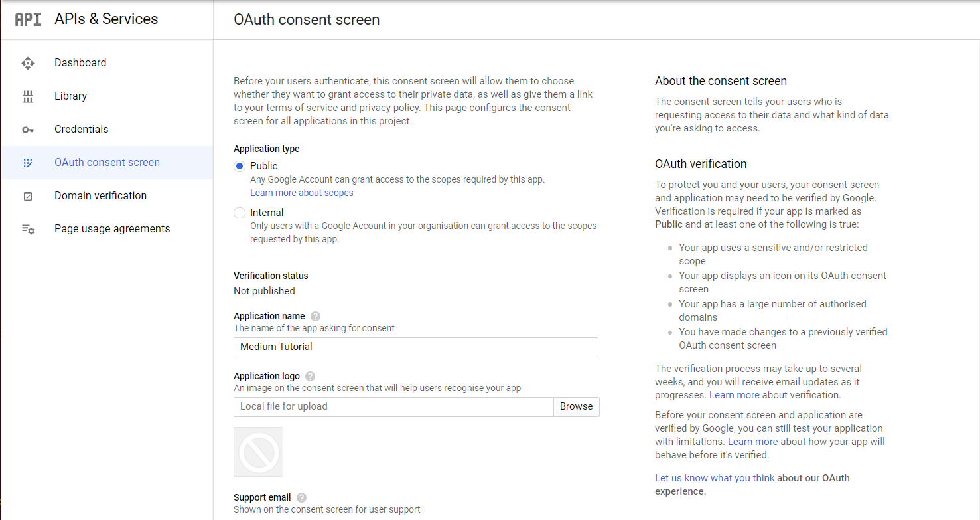
Task: Click the Application type label
Action: [x=267, y=149]
